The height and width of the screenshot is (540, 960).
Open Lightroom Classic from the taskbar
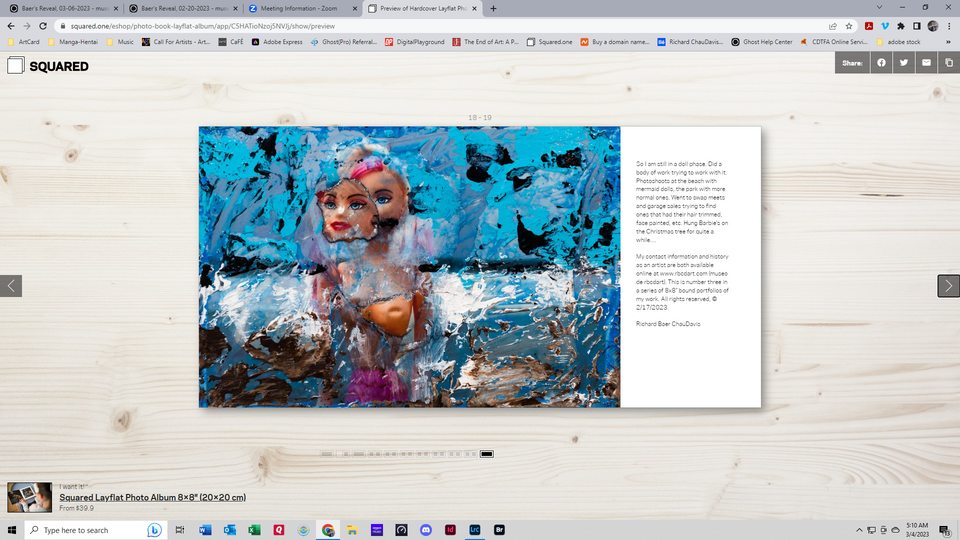(x=474, y=530)
